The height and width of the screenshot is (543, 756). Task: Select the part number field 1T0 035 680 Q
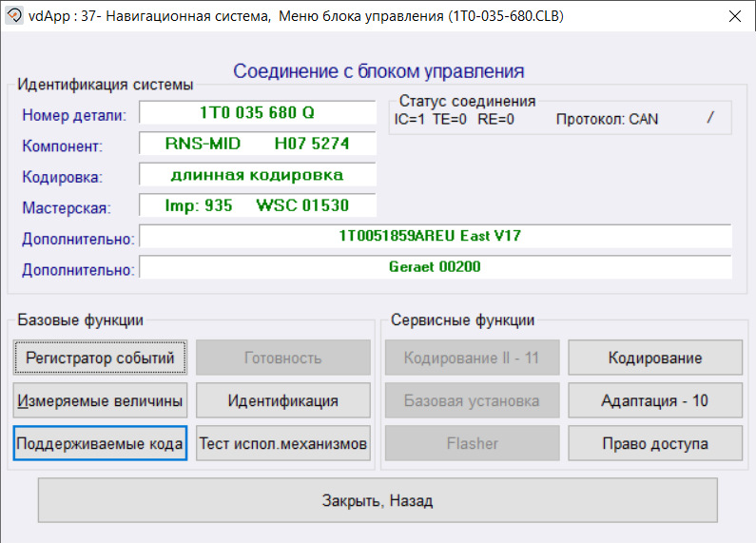(x=258, y=112)
